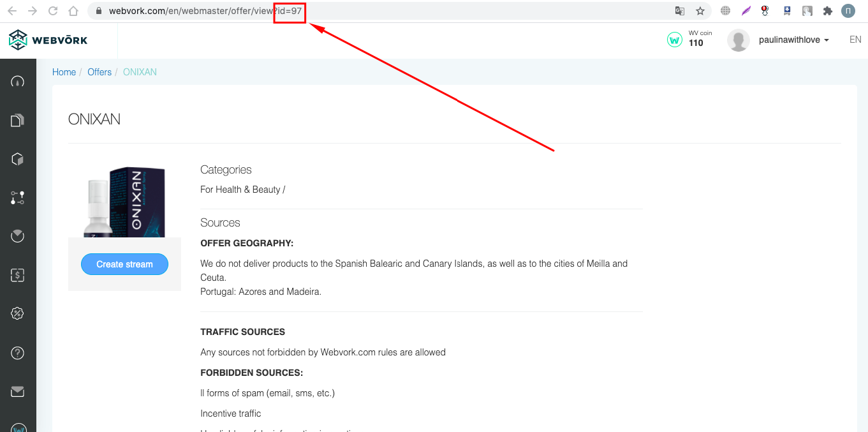Click the hand pointer extension icon
The width and height of the screenshot is (868, 432).
(x=807, y=11)
